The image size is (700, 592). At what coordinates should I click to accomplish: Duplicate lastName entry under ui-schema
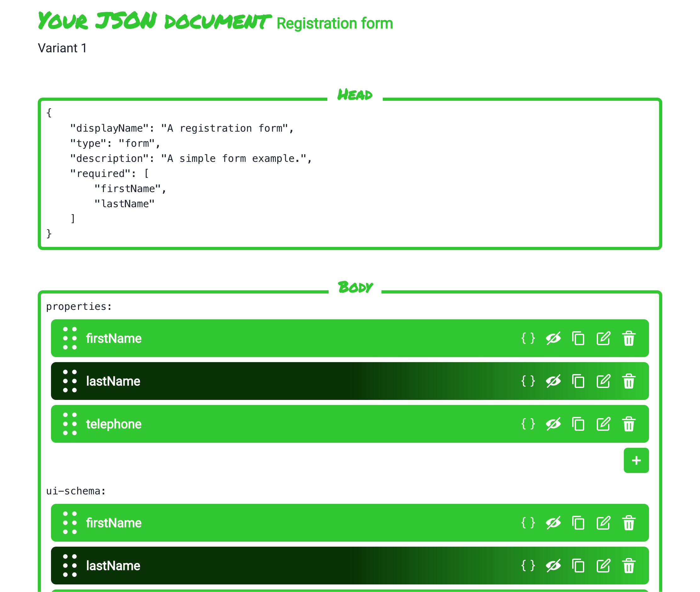click(x=578, y=566)
